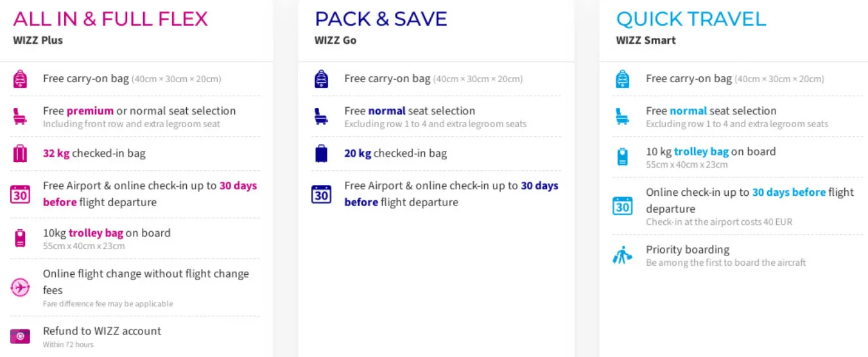Viewport: 868px width, 357px height.
Task: Click the light blue calendar check-in icon
Action: click(x=623, y=206)
